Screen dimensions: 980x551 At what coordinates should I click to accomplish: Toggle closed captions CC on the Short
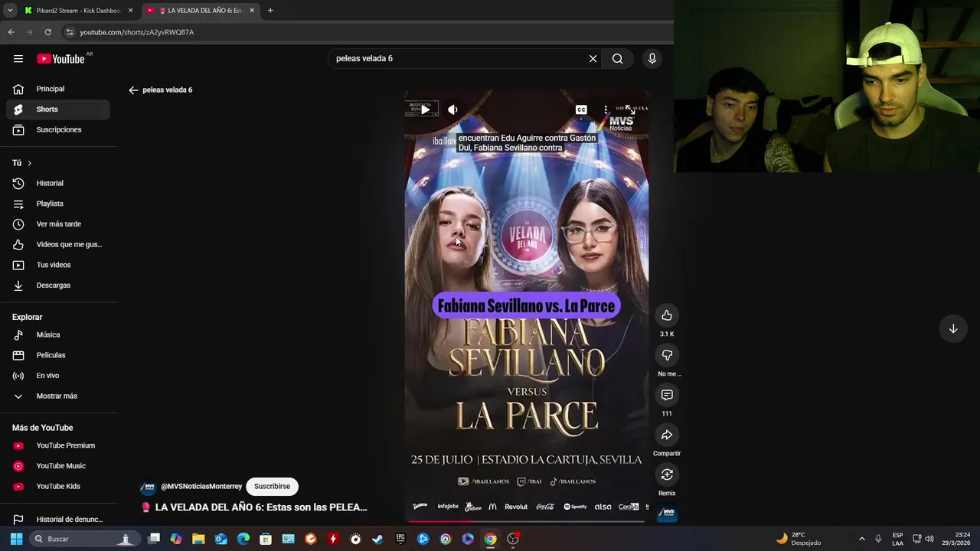[x=581, y=109]
